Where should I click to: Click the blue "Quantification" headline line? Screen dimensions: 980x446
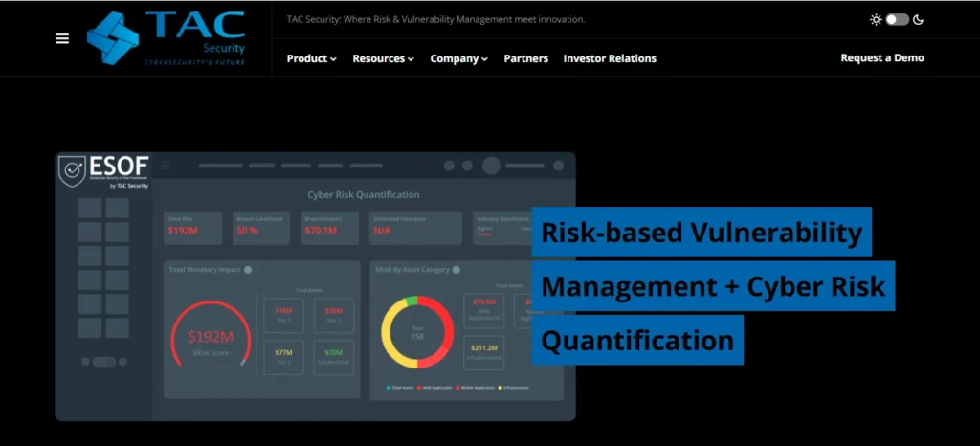point(637,340)
